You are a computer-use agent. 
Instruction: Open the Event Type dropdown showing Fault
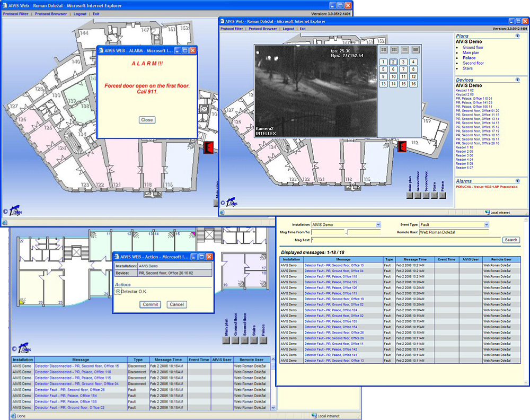[486, 225]
